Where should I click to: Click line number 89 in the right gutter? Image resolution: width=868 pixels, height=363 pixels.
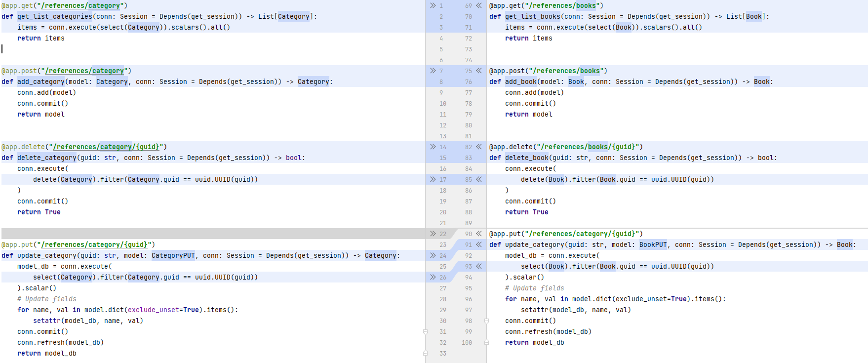(469, 223)
